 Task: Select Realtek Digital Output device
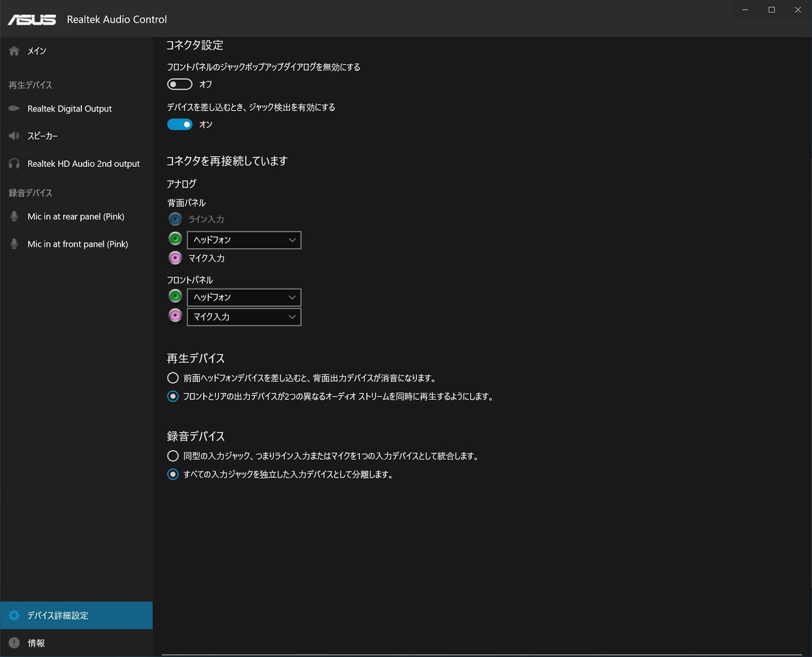pos(70,109)
